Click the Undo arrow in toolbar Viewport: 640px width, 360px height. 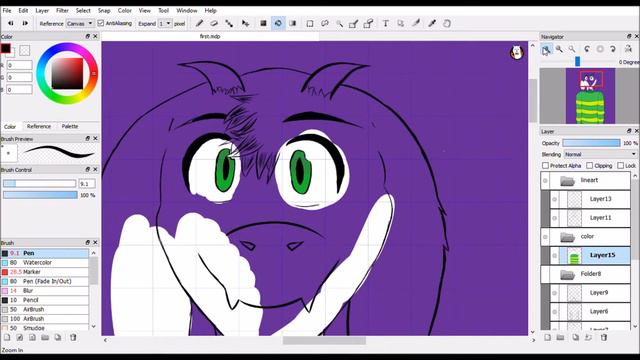coord(11,23)
